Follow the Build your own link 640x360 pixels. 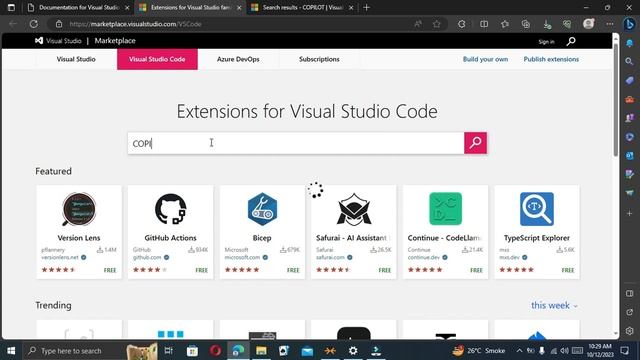[485, 59]
